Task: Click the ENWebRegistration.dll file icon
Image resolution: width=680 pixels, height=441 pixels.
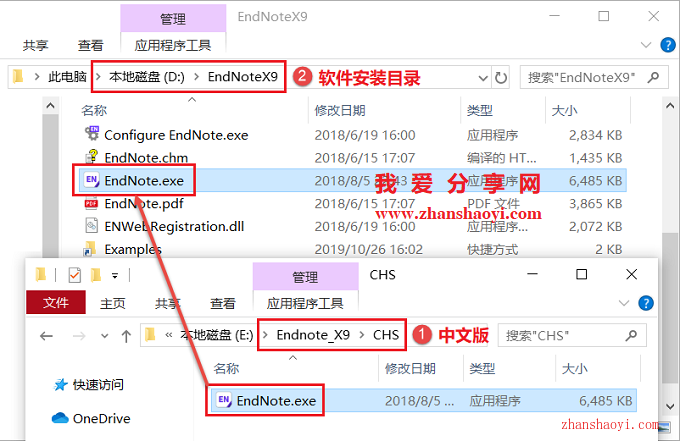Action: pos(91,226)
